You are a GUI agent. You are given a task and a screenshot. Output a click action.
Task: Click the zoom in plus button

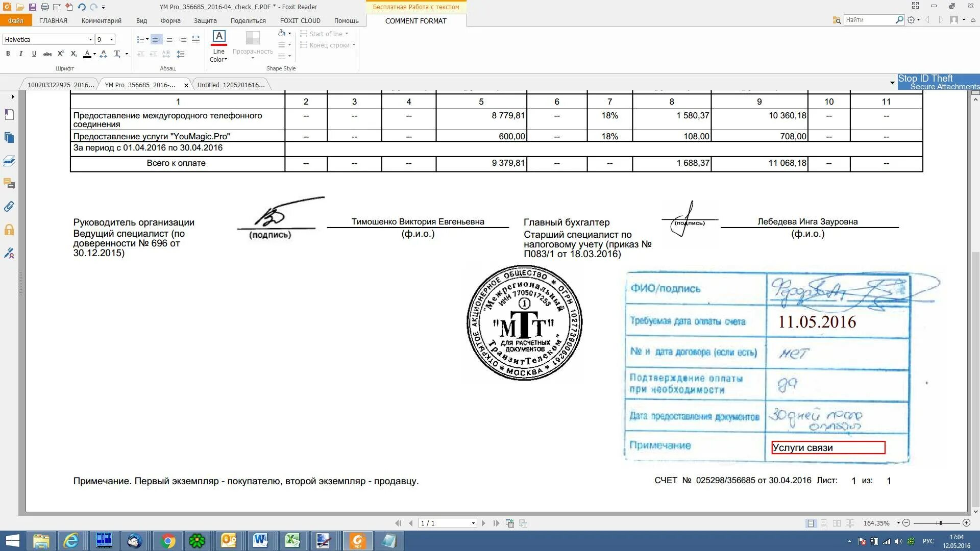pos(966,523)
